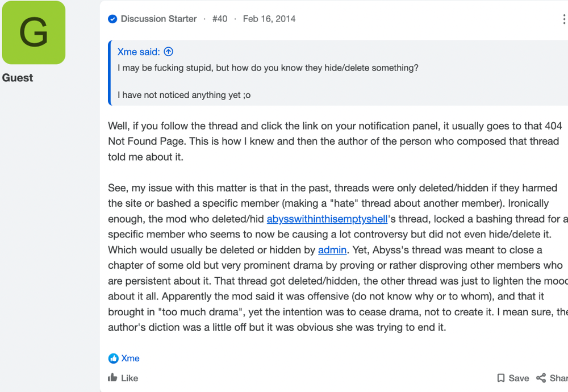Viewport: 568px width, 392px height.
Task: Click the Share button label
Action: pyautogui.click(x=558, y=378)
